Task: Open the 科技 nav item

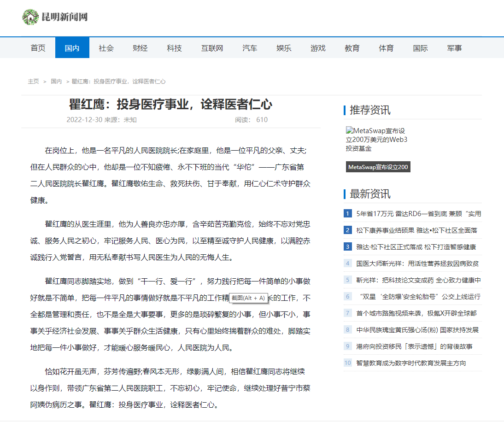Action: 174,48
